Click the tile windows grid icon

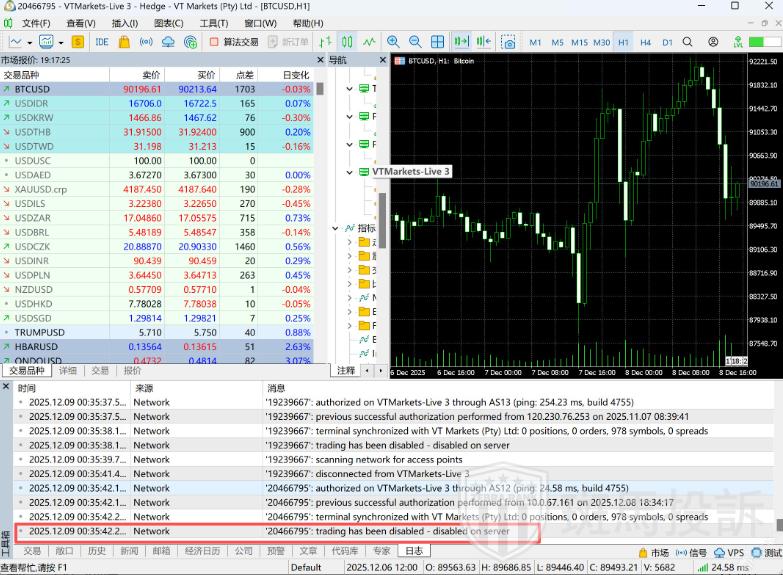tap(437, 42)
